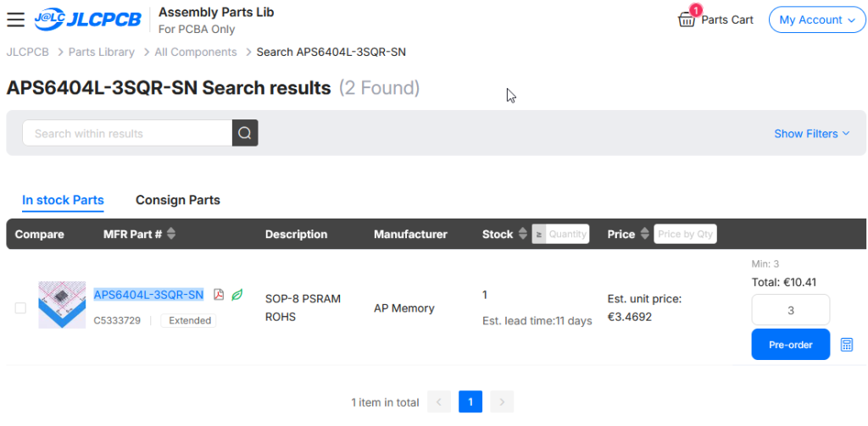Click the Pre-order button
Screen dimensions: 868x426
click(x=791, y=345)
